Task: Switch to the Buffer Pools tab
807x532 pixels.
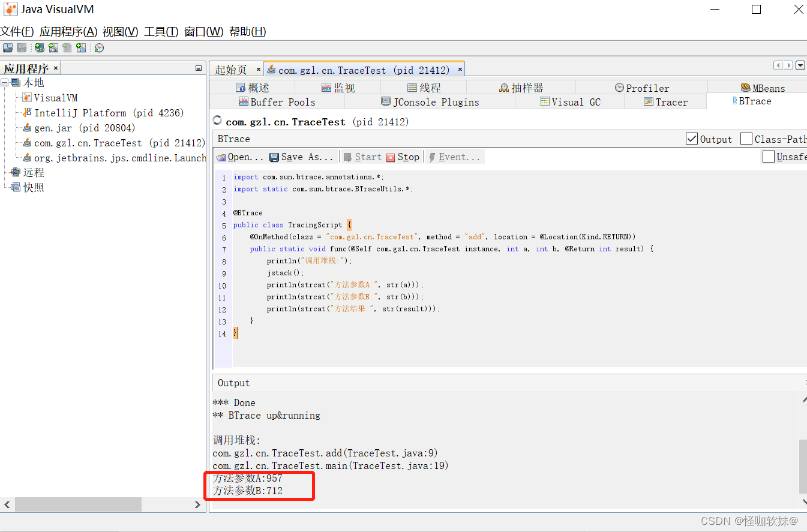Action: click(277, 102)
